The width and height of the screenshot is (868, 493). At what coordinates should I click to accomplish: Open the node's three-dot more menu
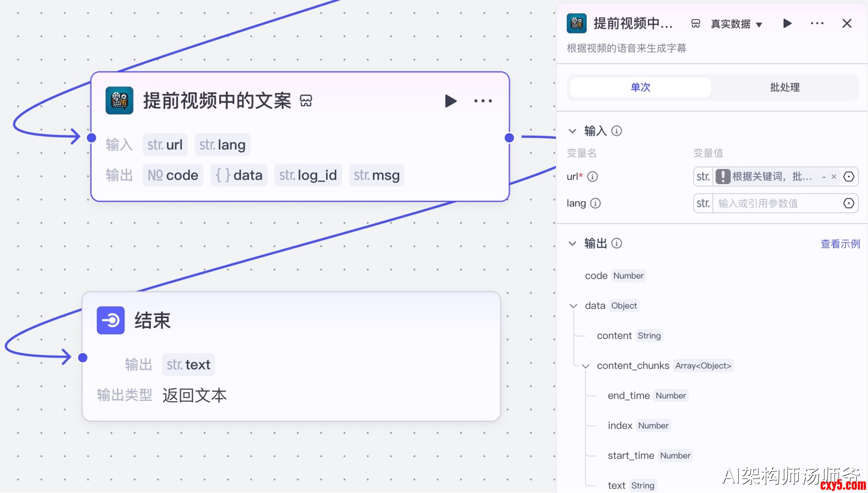pyautogui.click(x=483, y=101)
